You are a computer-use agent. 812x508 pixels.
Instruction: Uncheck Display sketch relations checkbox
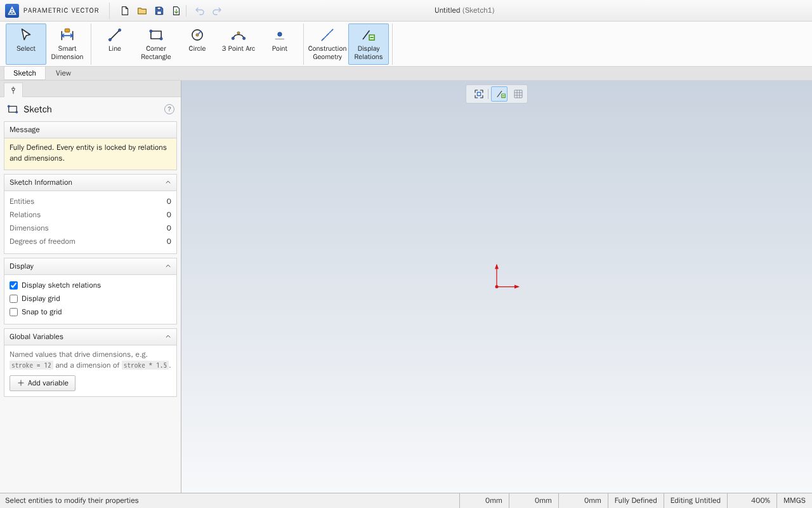point(13,285)
